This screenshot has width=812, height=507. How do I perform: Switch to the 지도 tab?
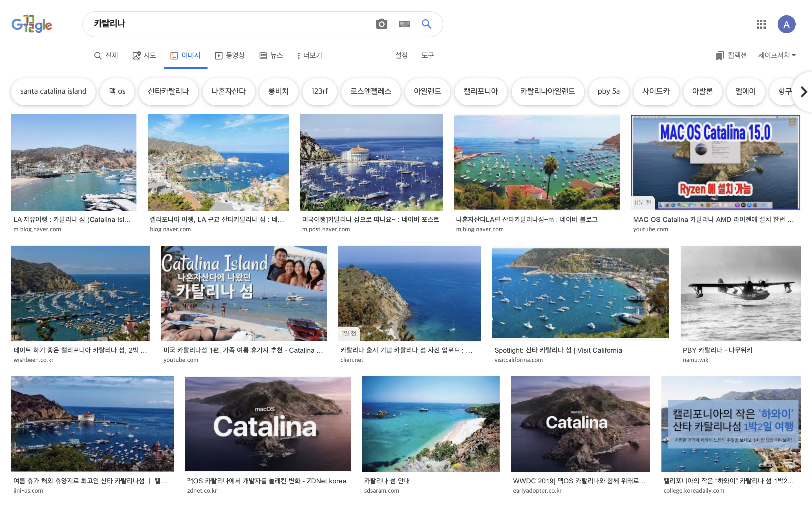point(144,55)
